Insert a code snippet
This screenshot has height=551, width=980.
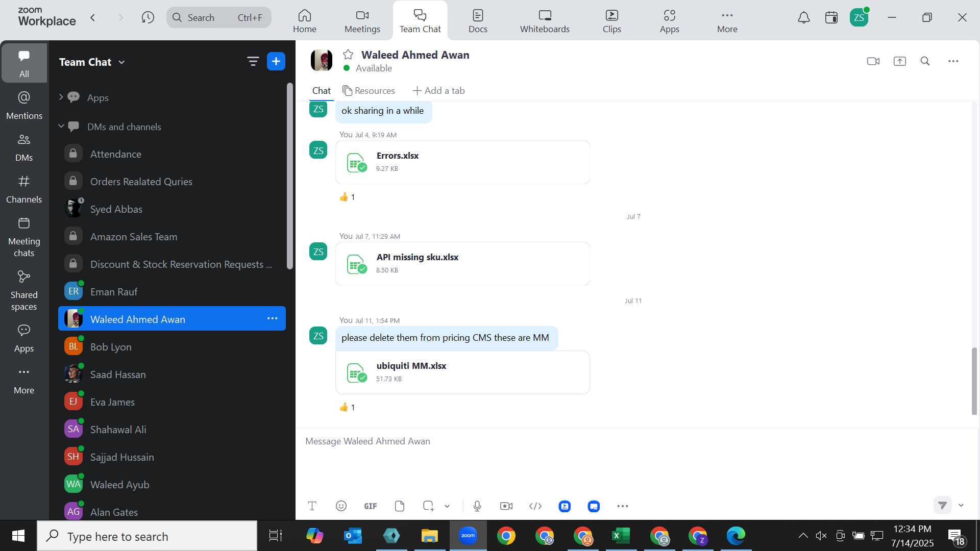(535, 506)
